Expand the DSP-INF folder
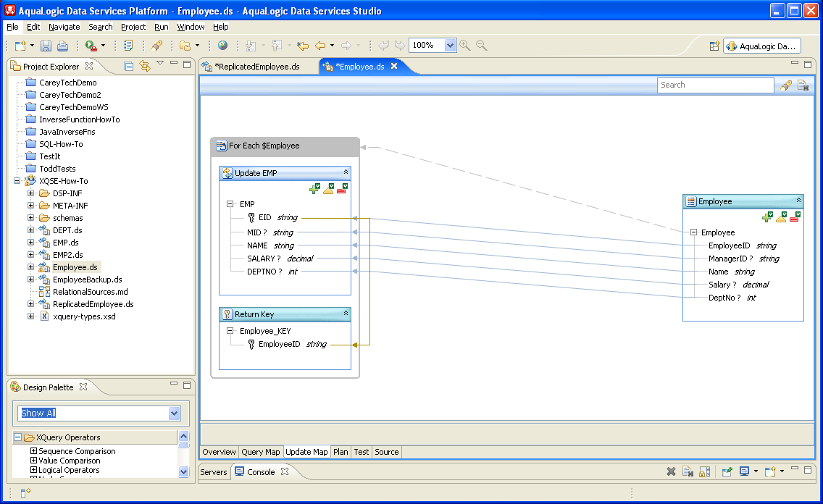The height and width of the screenshot is (504, 823). pyautogui.click(x=30, y=193)
